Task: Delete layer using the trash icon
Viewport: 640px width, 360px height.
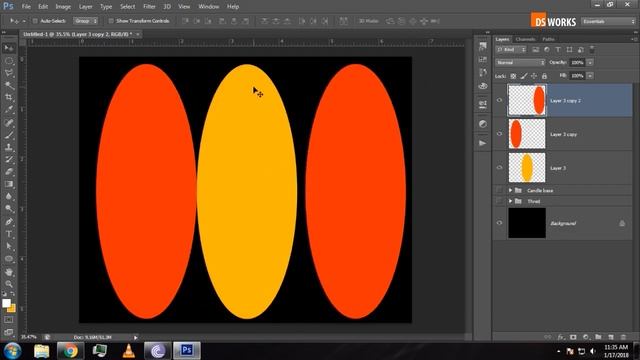Action: pos(623,337)
